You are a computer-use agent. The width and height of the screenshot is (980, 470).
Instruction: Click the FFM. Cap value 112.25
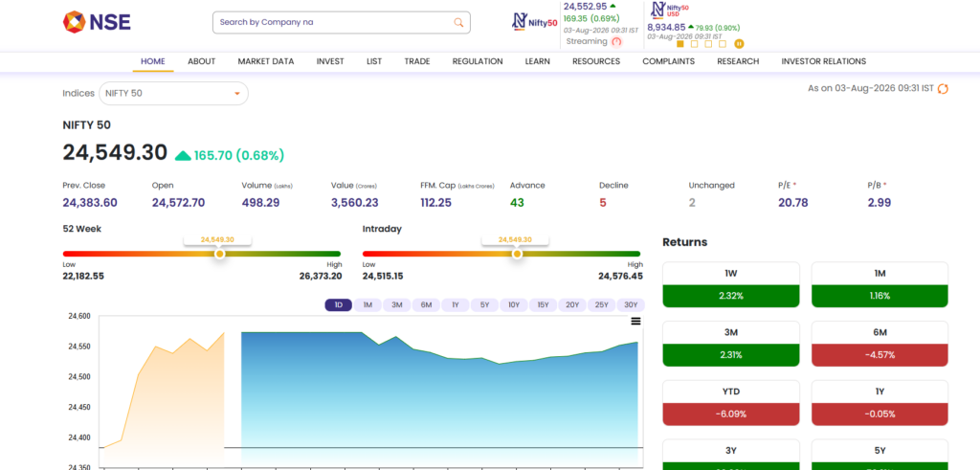point(436,203)
